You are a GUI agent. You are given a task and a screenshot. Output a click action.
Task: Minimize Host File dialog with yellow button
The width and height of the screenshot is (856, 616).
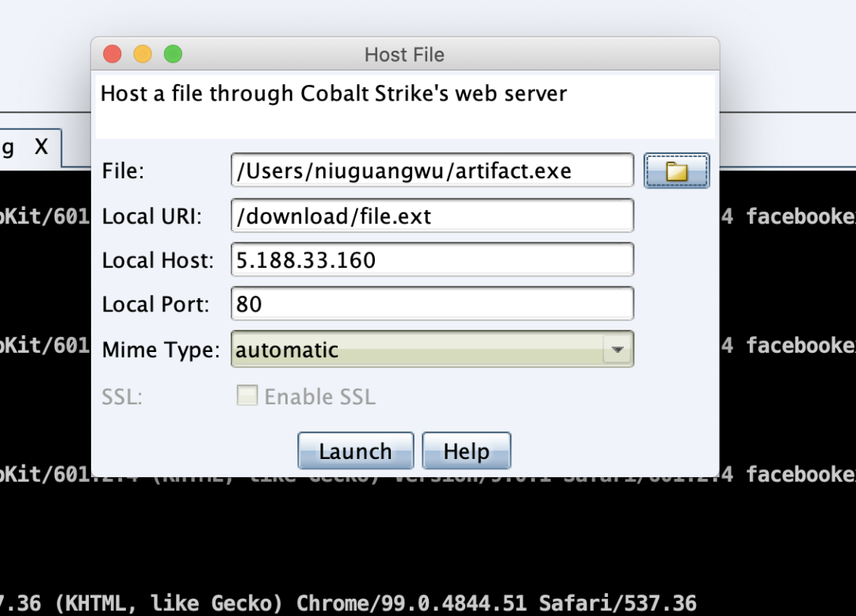(143, 54)
